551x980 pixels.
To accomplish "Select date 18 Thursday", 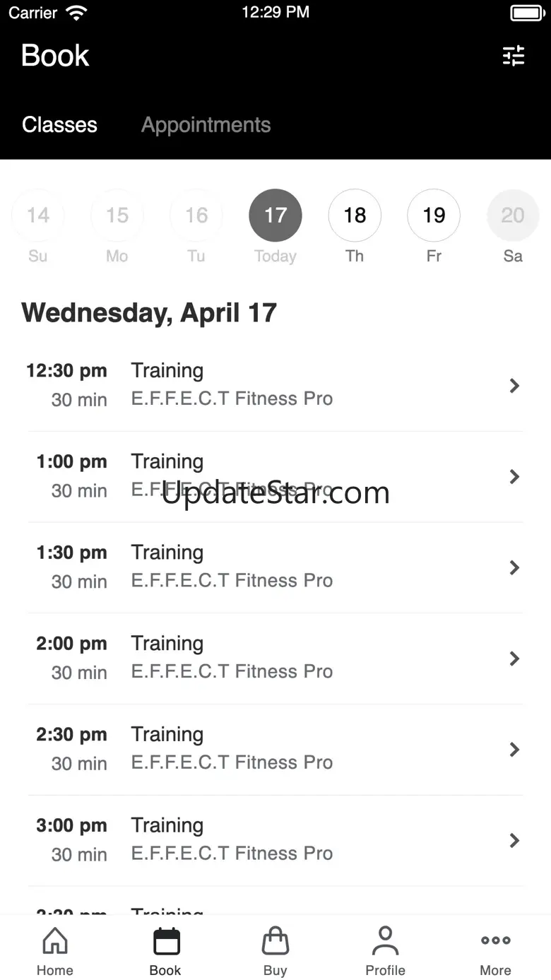I will [x=355, y=216].
